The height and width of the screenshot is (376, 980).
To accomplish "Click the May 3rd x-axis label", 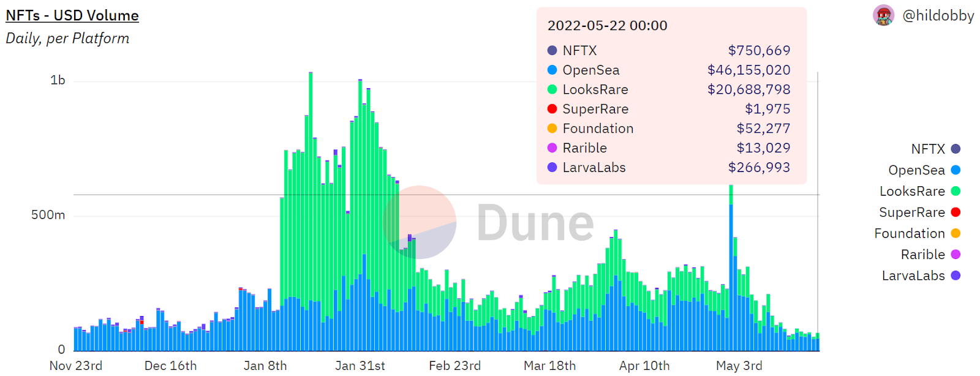I will click(739, 366).
